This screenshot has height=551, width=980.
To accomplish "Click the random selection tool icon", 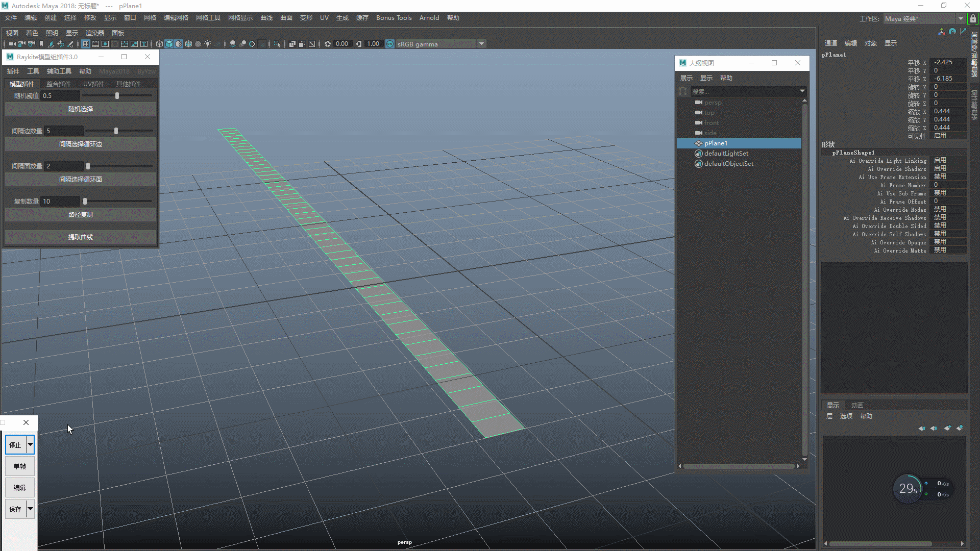I will (x=80, y=108).
